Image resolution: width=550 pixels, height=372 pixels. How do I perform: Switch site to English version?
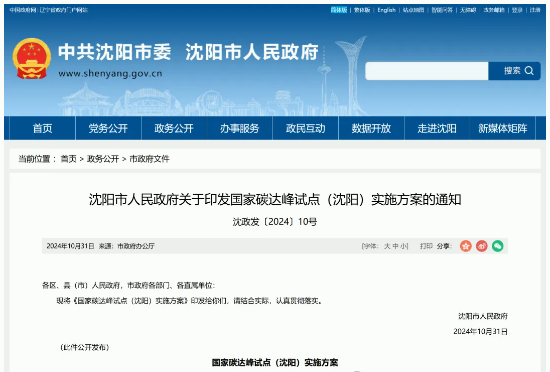[387, 10]
